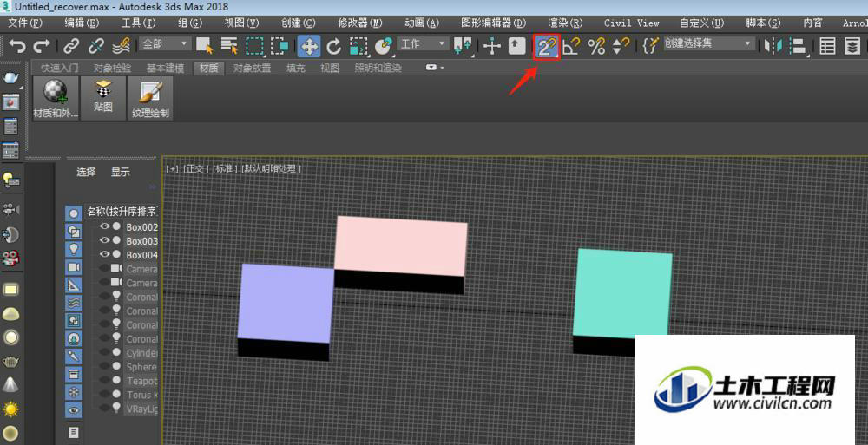The height and width of the screenshot is (445, 868).
Task: Activate the Select and Rotate tool
Action: pyautogui.click(x=333, y=45)
